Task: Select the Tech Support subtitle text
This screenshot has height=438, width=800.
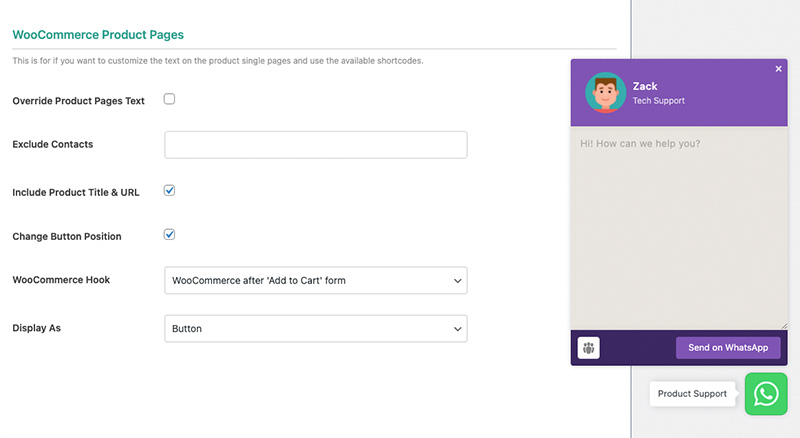Action: tap(659, 101)
